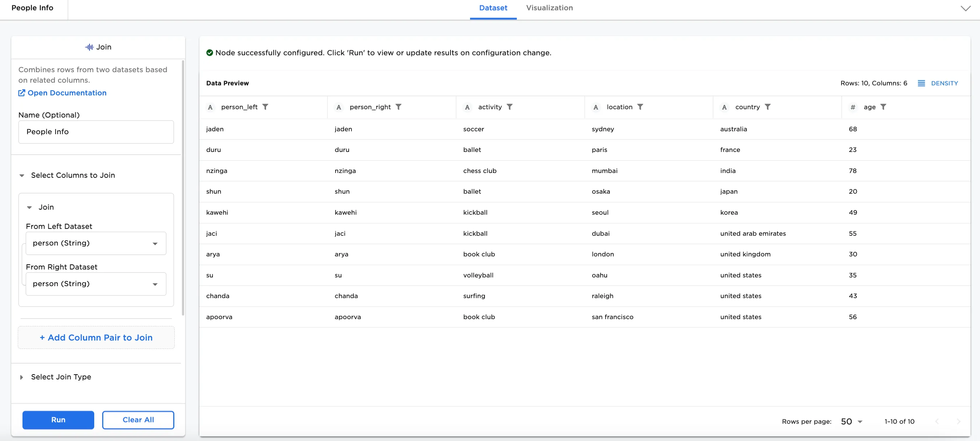980x441 pixels.
Task: Change the Rows per page value
Action: pyautogui.click(x=852, y=421)
